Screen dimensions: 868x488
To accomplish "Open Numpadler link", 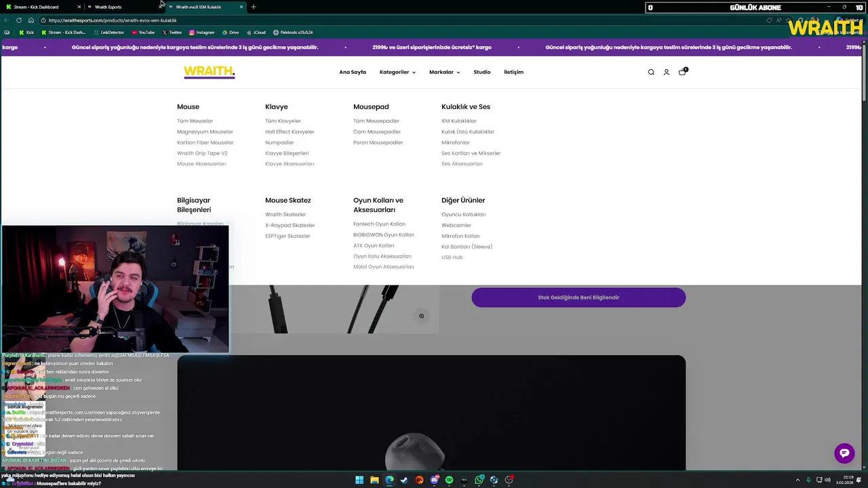I will [279, 142].
